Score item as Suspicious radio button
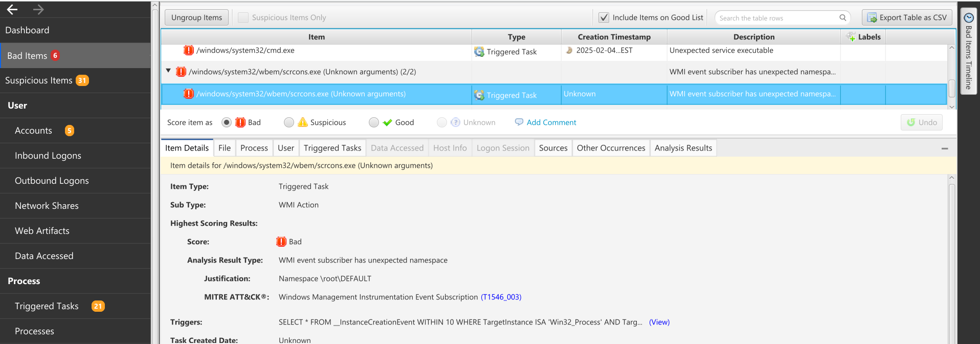 click(289, 122)
